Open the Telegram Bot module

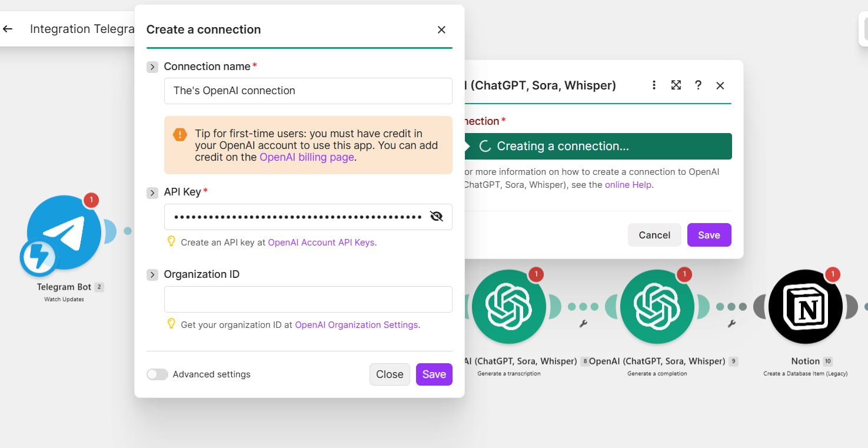pos(64,232)
